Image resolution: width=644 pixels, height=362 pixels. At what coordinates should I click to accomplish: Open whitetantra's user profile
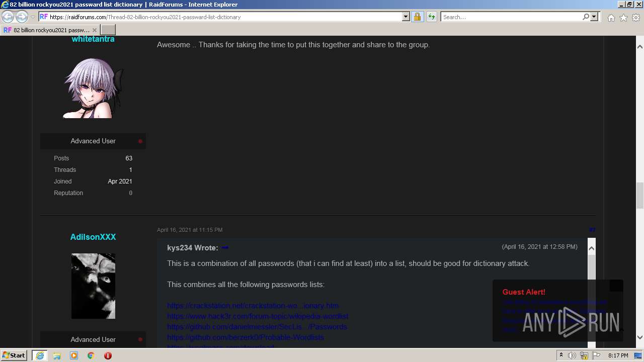[x=93, y=39]
